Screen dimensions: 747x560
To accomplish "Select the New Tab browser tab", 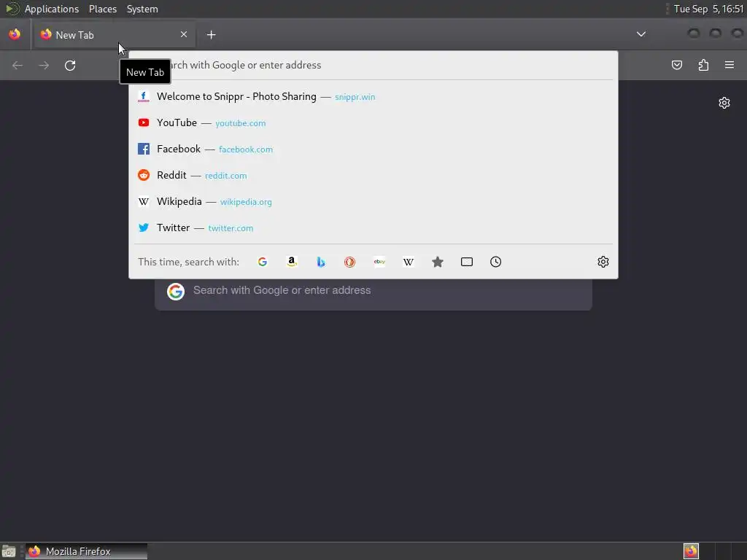I will click(x=115, y=35).
